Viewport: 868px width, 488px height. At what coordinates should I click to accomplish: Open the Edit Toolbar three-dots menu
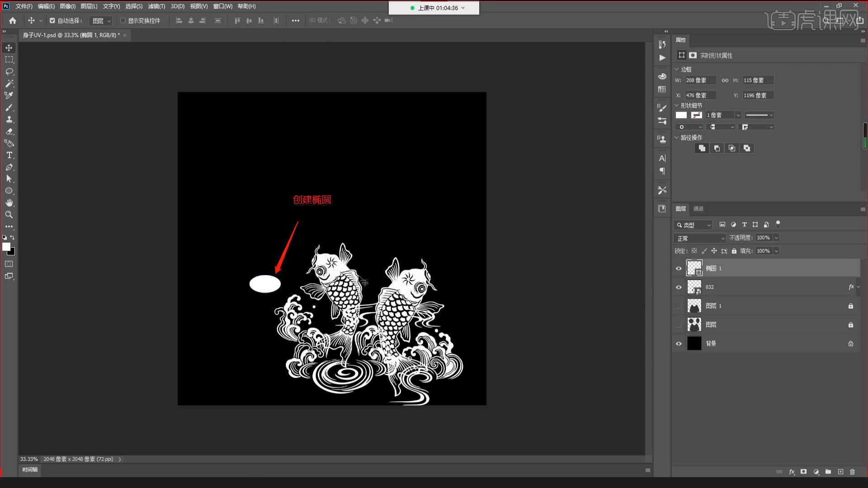[9, 226]
